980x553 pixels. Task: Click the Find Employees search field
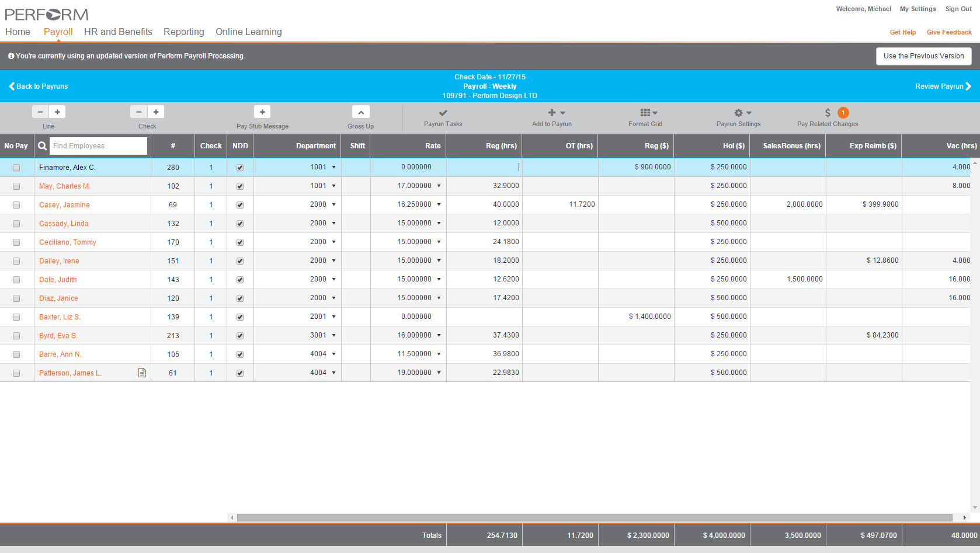[99, 146]
